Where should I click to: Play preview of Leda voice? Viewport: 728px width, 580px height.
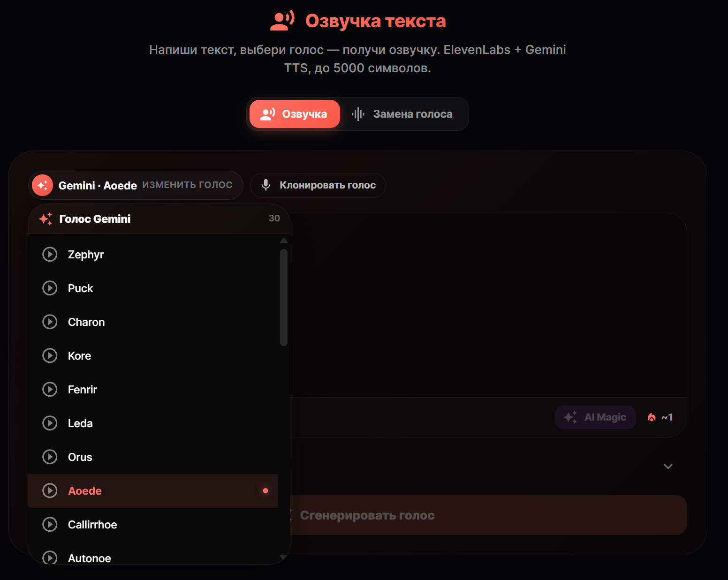click(x=50, y=423)
